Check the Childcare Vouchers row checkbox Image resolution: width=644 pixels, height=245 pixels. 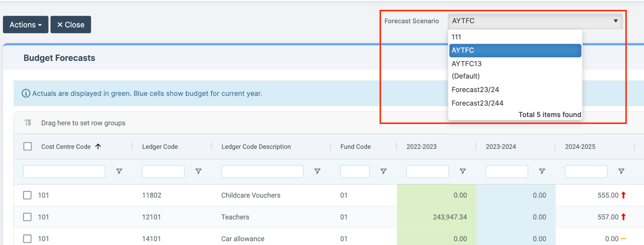pyautogui.click(x=27, y=195)
